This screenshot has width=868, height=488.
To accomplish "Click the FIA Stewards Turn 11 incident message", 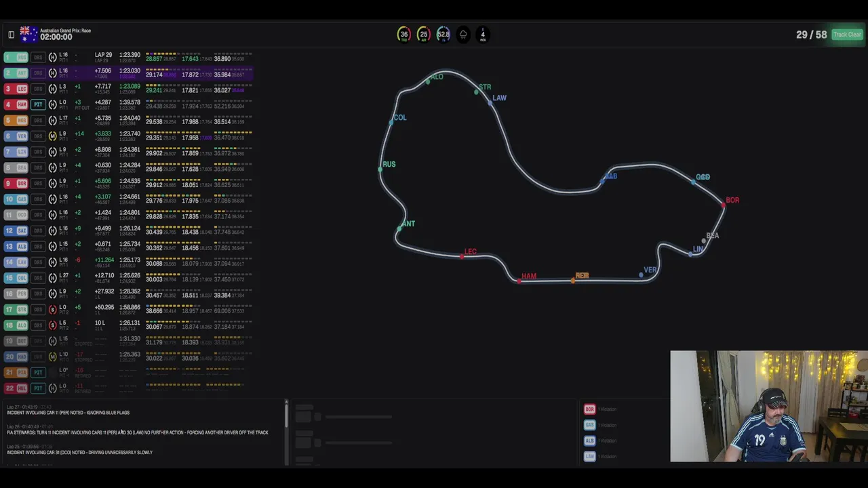I will point(138,432).
